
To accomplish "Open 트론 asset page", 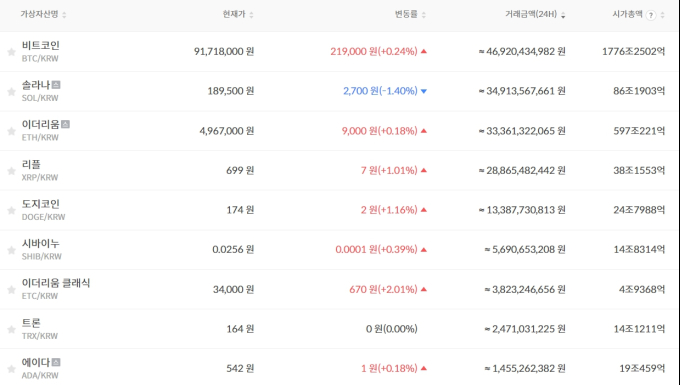I will click(x=31, y=323).
